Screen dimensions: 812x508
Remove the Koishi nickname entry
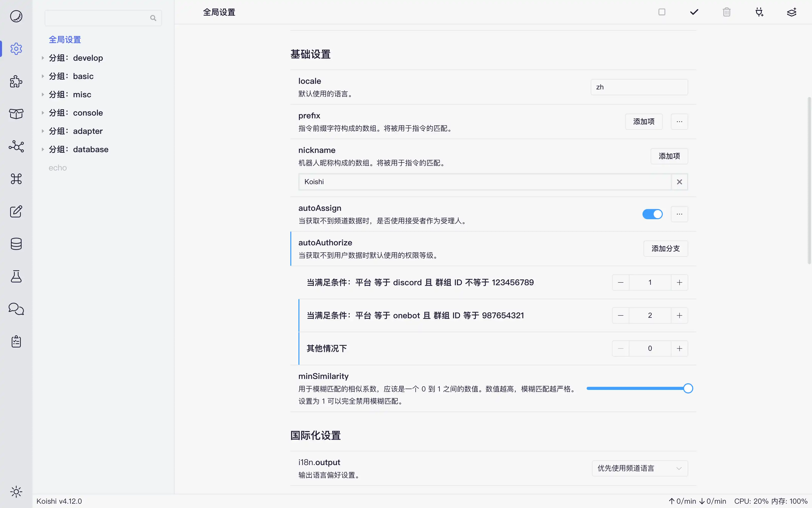pyautogui.click(x=680, y=182)
